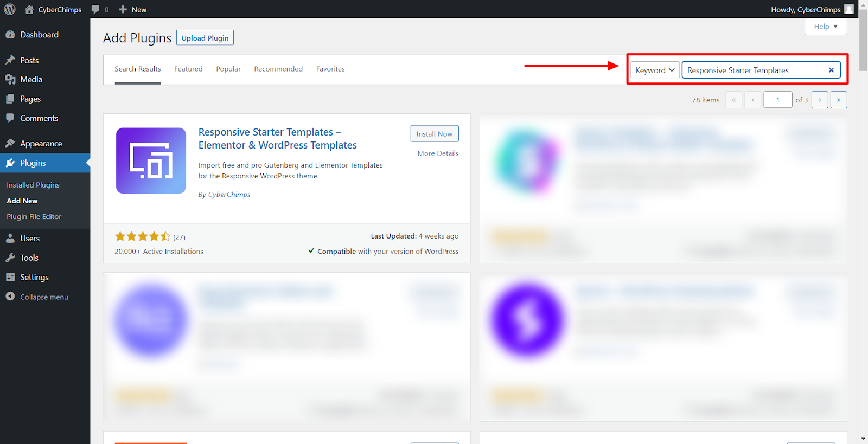This screenshot has height=444, width=868.
Task: Switch to the Recommended tab
Action: (x=278, y=69)
